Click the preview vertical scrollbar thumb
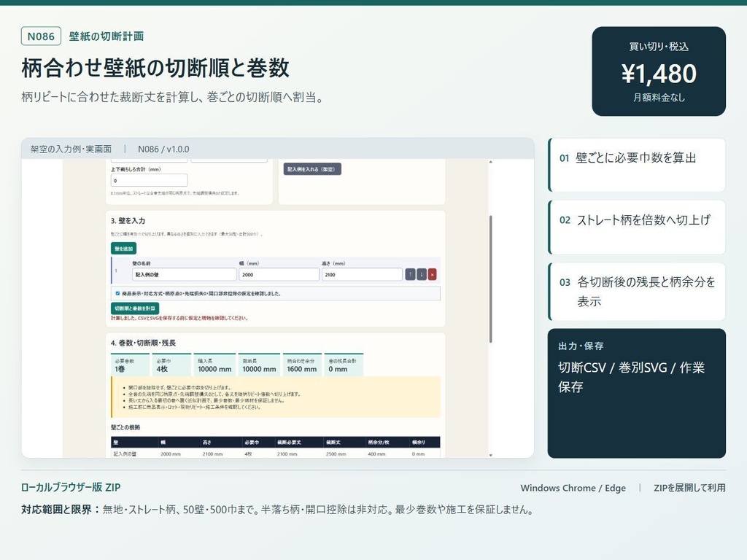Screen dimensions: 747x560 coord(490,279)
